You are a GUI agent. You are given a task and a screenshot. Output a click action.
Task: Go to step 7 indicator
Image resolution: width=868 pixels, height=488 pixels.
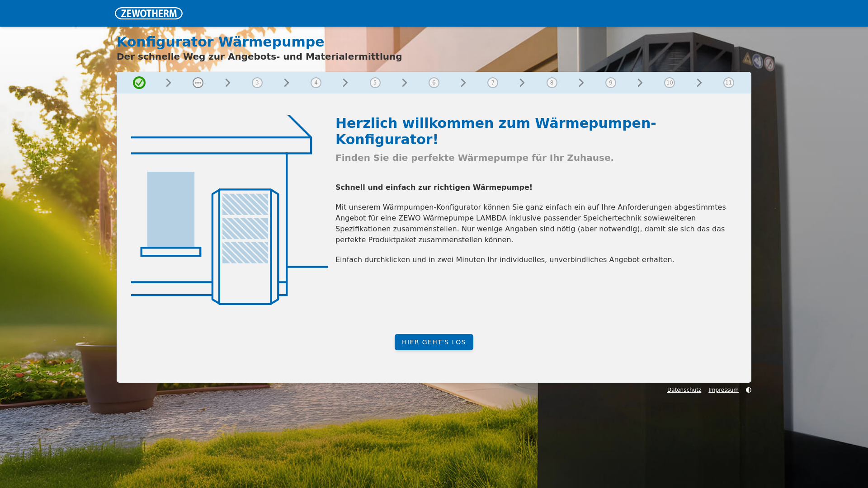[x=493, y=83]
